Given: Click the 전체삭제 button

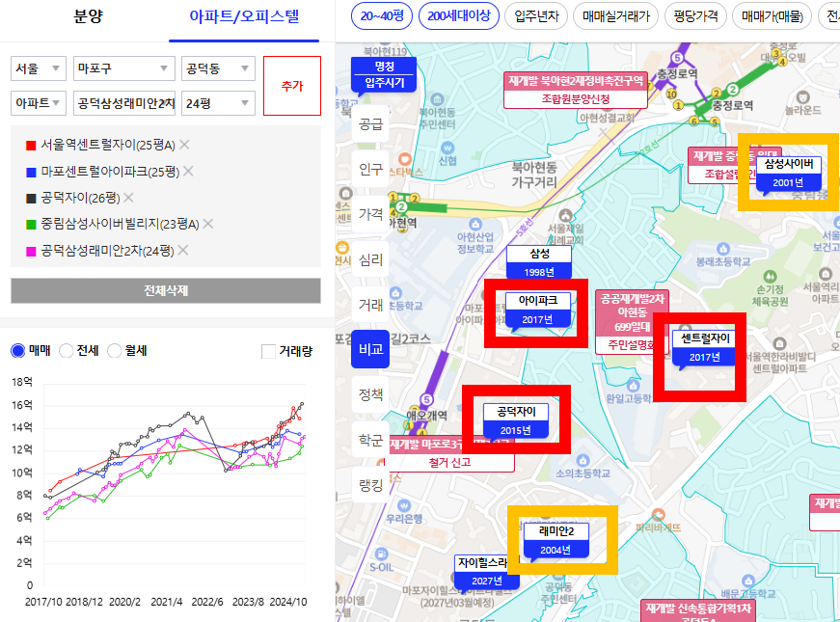Looking at the screenshot, I should tap(166, 290).
